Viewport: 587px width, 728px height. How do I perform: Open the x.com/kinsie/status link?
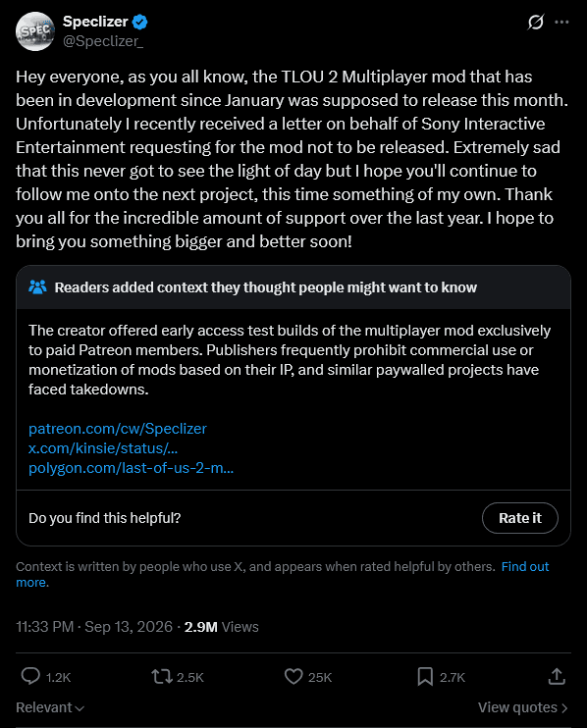(103, 448)
